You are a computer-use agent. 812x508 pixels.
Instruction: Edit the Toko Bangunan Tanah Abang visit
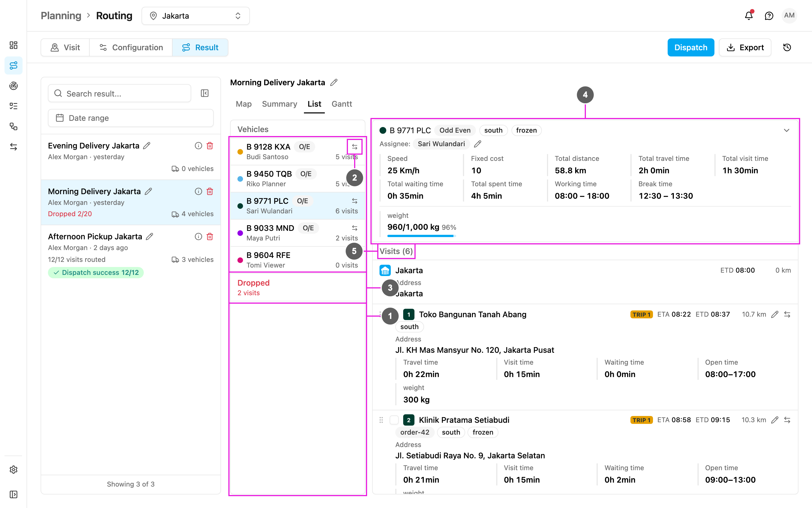(775, 314)
